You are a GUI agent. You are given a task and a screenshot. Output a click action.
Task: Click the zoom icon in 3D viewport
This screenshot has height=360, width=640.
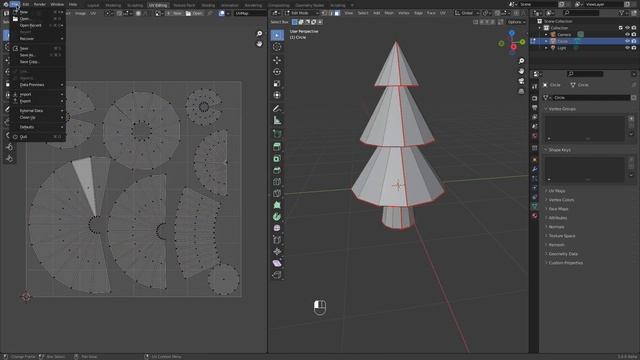(x=521, y=61)
